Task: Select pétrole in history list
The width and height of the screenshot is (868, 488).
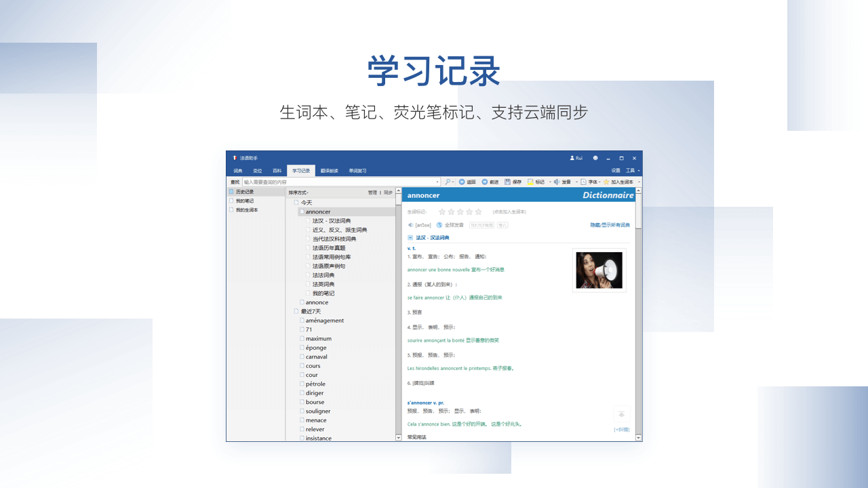Action: 315,384
